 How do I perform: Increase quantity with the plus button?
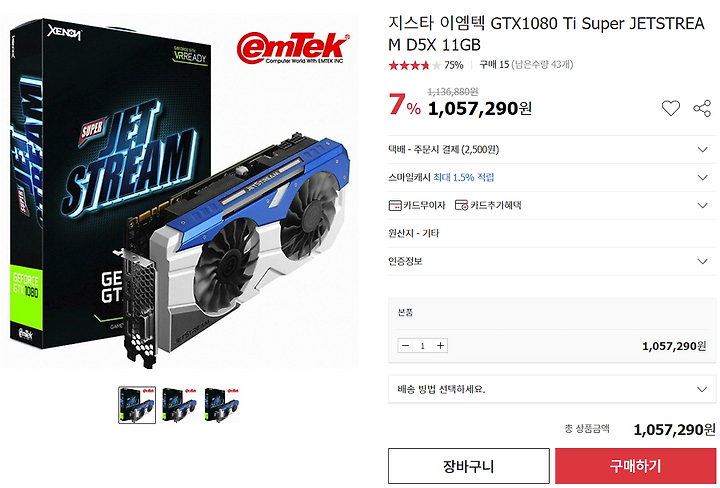pyautogui.click(x=440, y=346)
